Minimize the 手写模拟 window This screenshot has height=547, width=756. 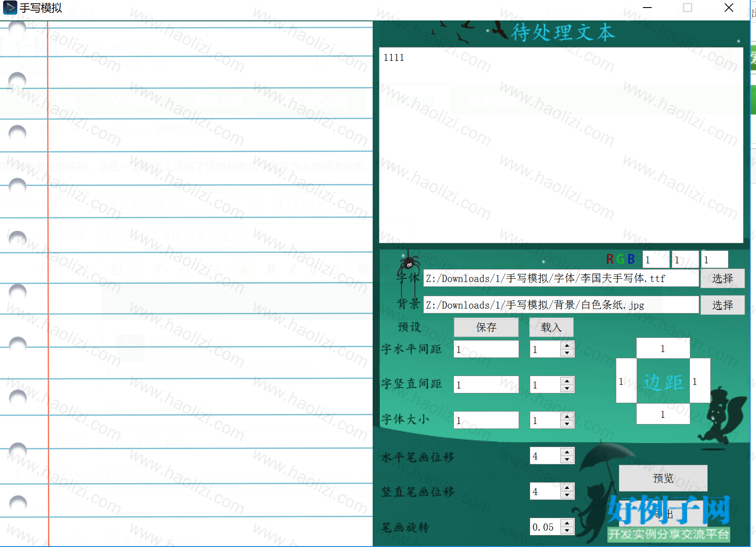pos(647,8)
